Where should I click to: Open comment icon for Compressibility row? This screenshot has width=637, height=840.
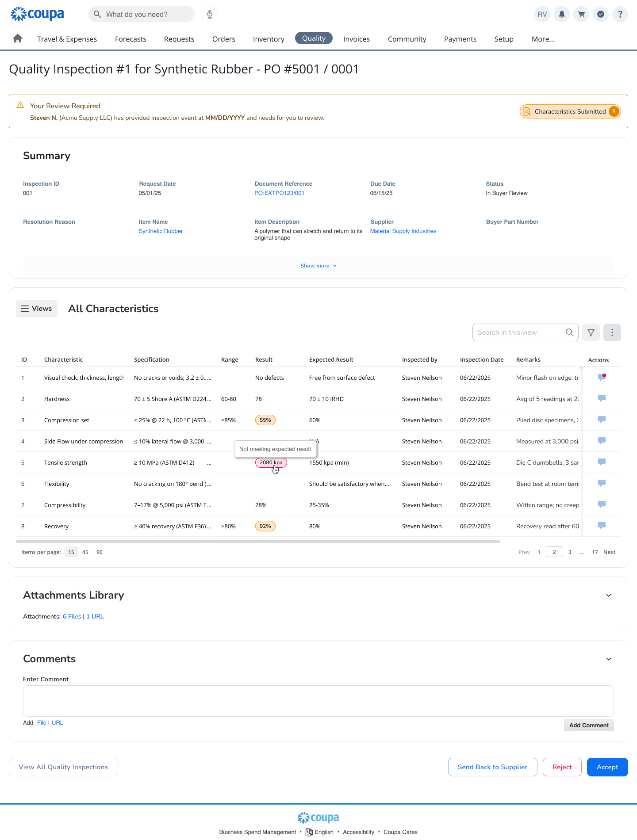point(602,504)
